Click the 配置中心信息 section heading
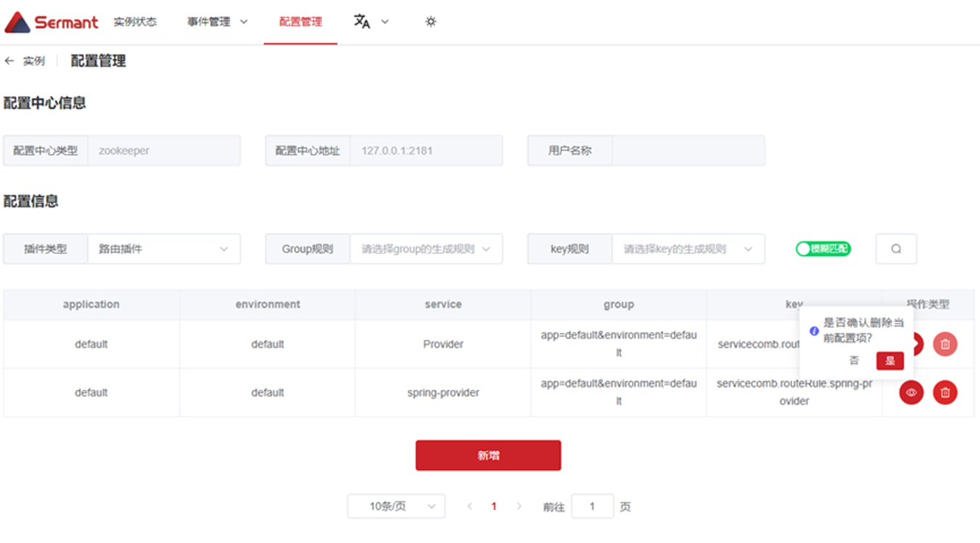Screen dimensions: 980x543 click(45, 103)
